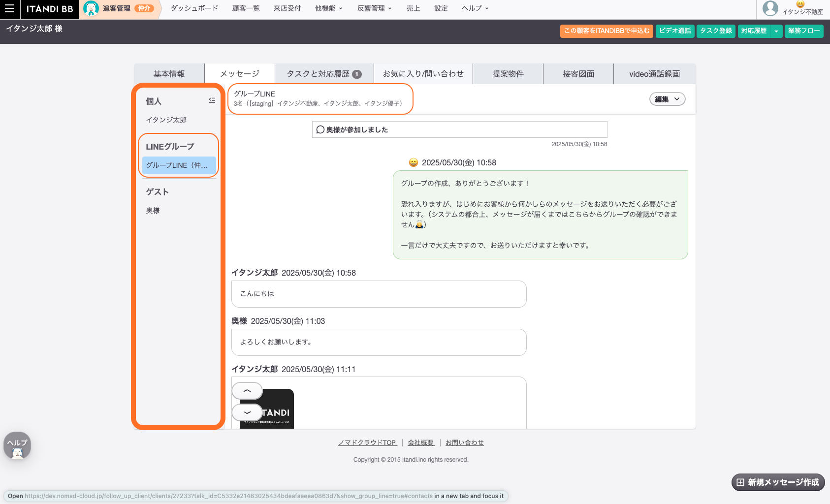
Task: Click the 追客管理 bear mascot icon
Action: (91, 8)
